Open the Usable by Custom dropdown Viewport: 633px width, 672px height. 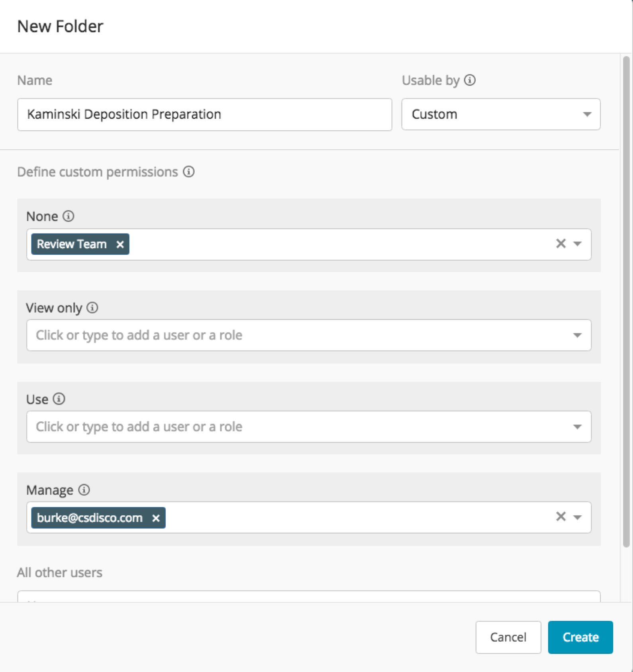point(501,114)
